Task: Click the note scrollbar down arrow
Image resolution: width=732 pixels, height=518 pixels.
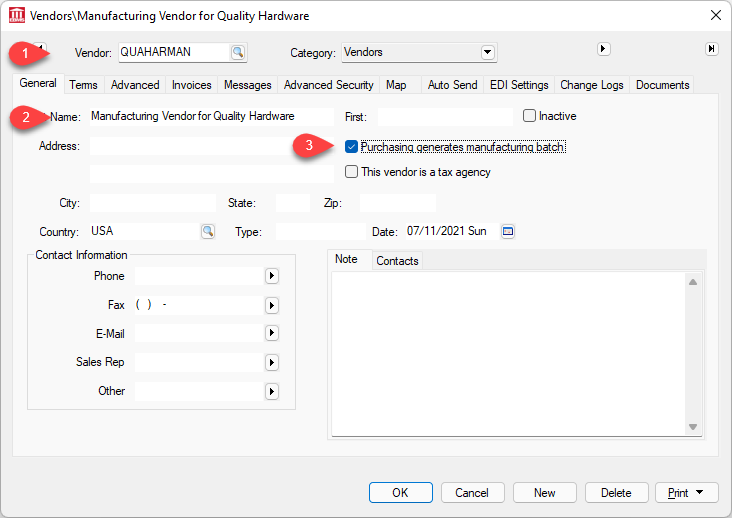Action: point(693,427)
